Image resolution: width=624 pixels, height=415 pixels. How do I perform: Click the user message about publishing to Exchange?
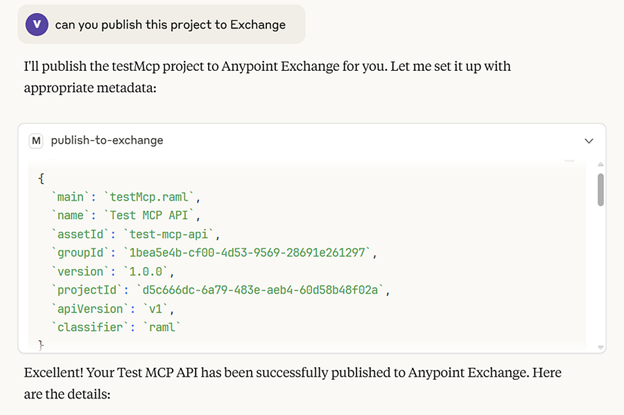170,24
